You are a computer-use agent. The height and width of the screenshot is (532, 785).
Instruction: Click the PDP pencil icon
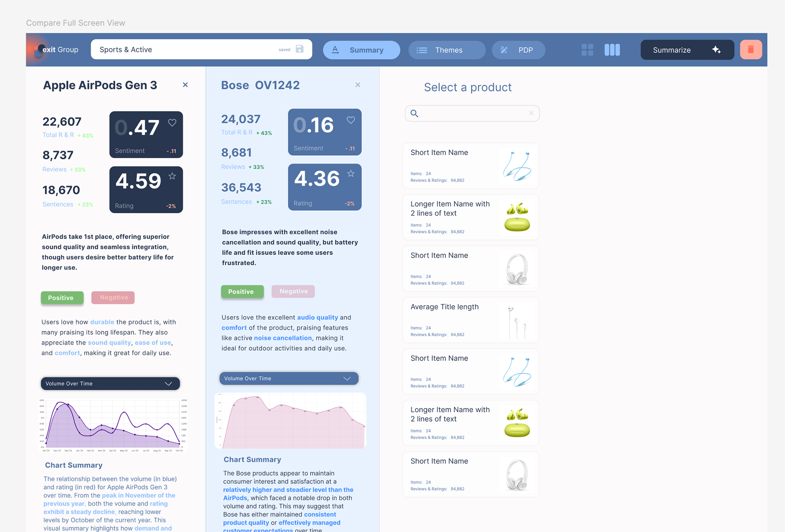click(x=504, y=50)
